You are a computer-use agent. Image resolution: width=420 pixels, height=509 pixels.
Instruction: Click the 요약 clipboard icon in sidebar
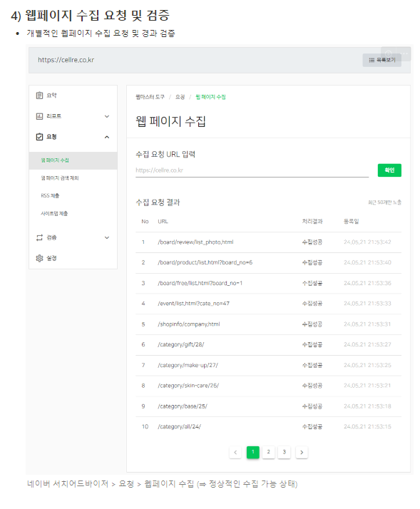39,96
